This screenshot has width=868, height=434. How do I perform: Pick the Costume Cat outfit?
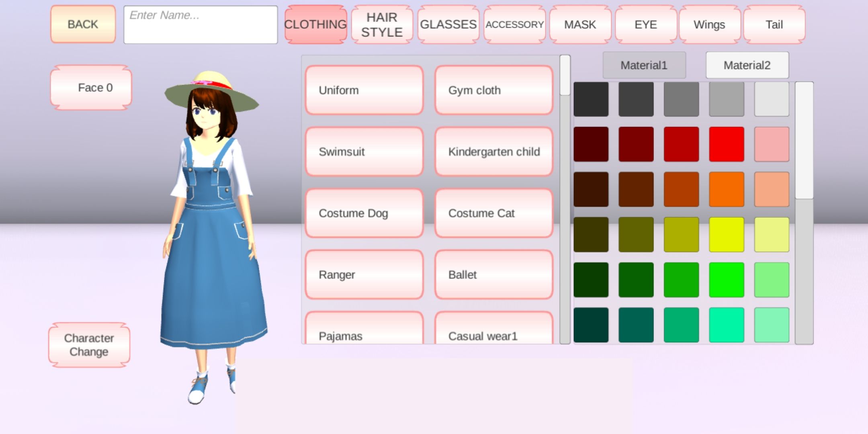click(x=494, y=213)
